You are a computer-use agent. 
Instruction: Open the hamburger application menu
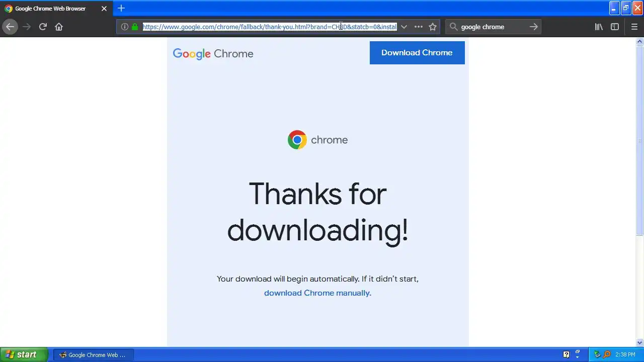point(634,27)
